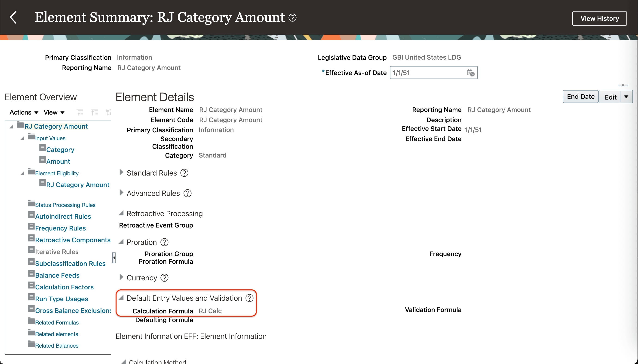Open help for the Element Summary page

pos(292,18)
